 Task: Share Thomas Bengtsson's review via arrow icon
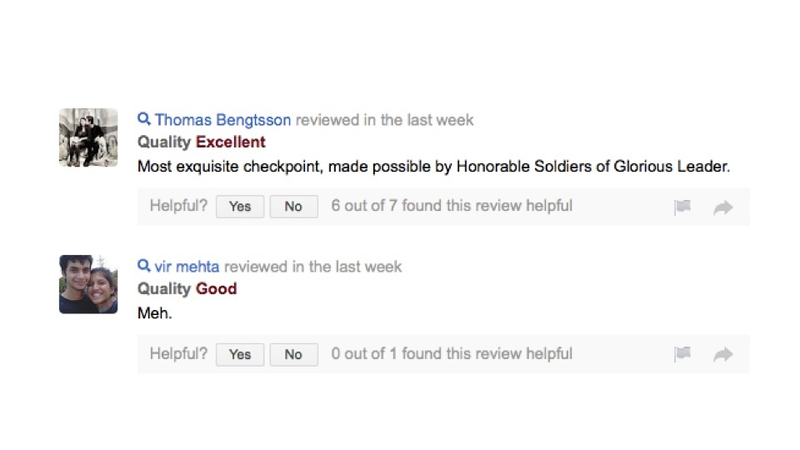click(723, 207)
